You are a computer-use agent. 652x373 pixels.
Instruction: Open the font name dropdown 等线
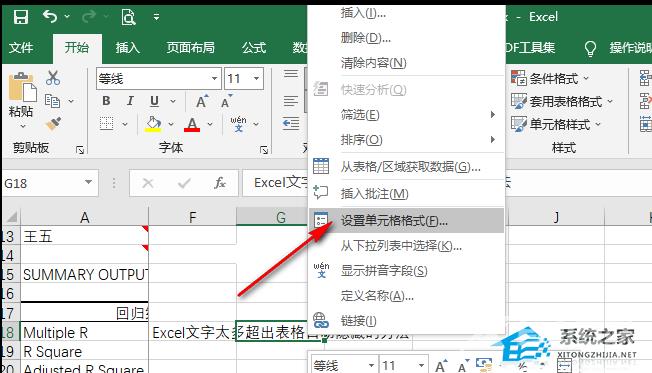coord(215,79)
